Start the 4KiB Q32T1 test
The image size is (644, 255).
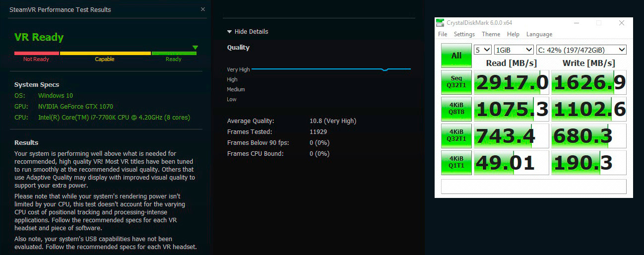[x=456, y=136]
